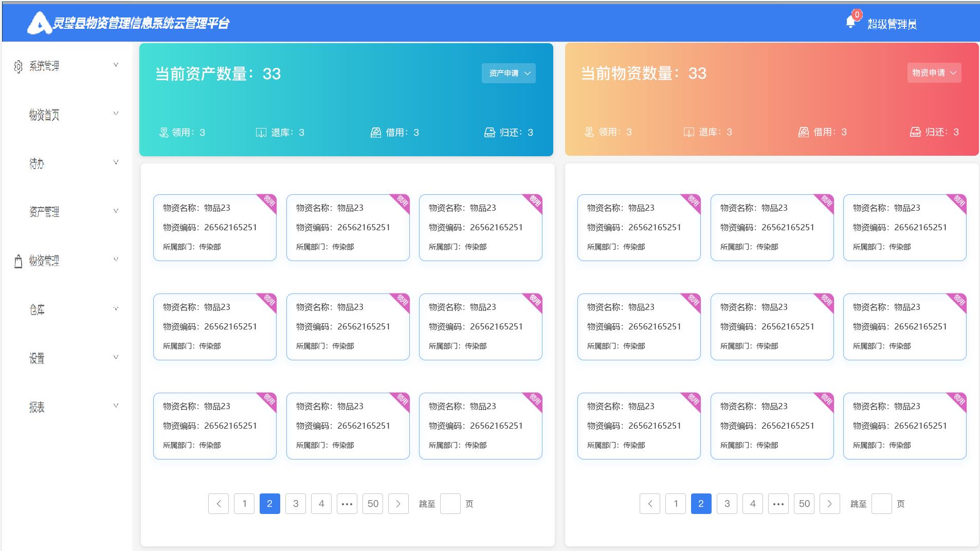
Task: Open the 物资申请 dropdown
Action: point(934,72)
